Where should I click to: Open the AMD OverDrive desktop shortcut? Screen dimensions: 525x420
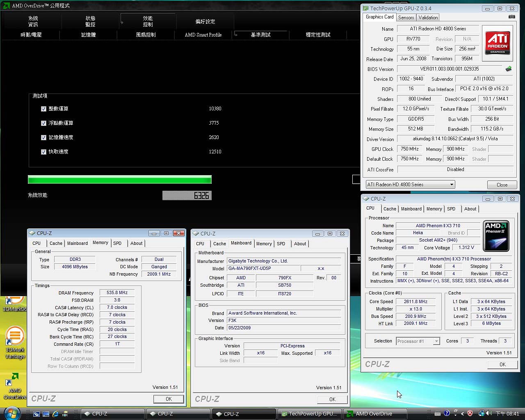click(15, 386)
